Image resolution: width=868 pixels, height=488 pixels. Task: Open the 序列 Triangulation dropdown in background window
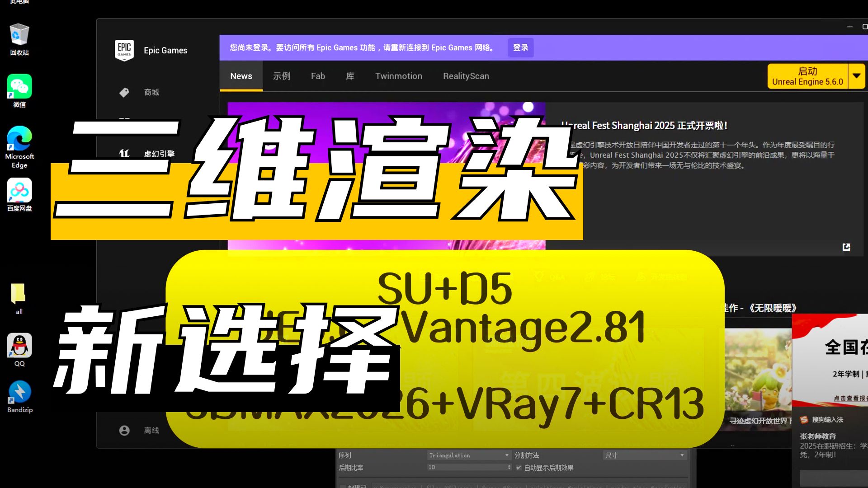pos(469,455)
